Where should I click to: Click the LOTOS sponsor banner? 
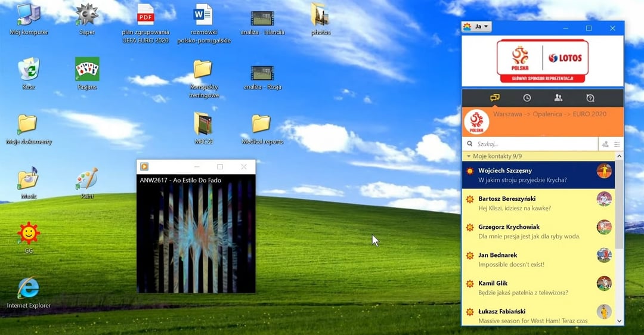coord(542,60)
